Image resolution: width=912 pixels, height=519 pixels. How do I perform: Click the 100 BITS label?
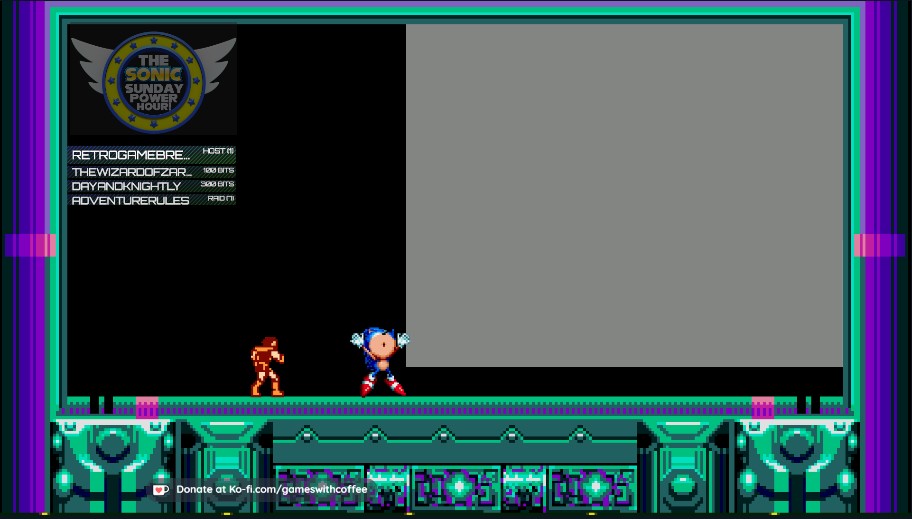pyautogui.click(x=218, y=171)
